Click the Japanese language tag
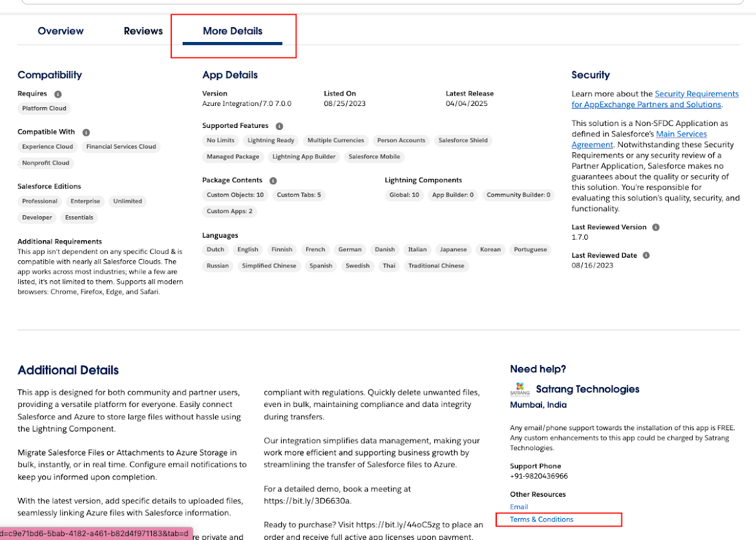This screenshot has width=756, height=540. point(453,249)
